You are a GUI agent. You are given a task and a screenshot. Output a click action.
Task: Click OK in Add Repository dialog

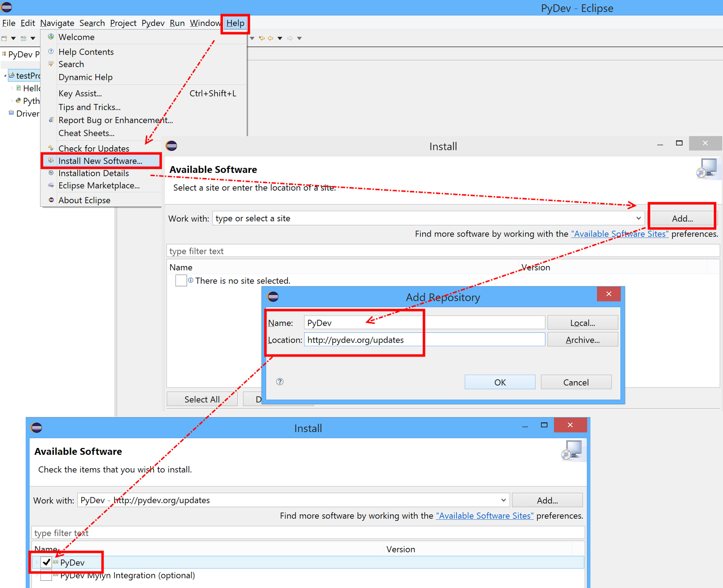500,382
